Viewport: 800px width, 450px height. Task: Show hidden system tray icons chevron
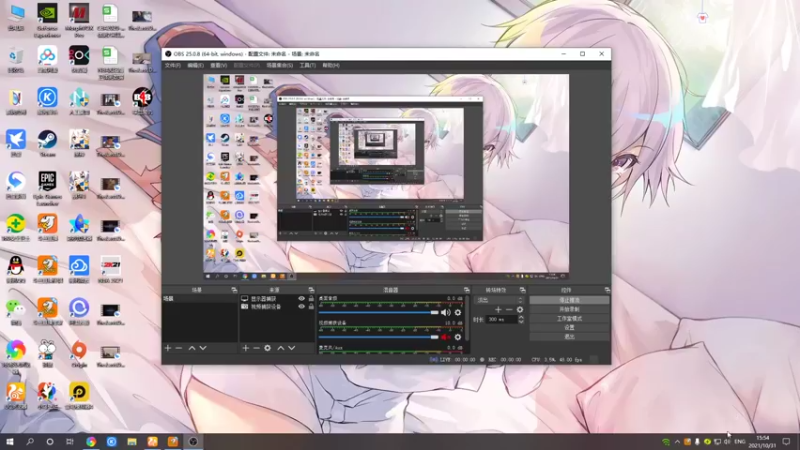pos(677,442)
